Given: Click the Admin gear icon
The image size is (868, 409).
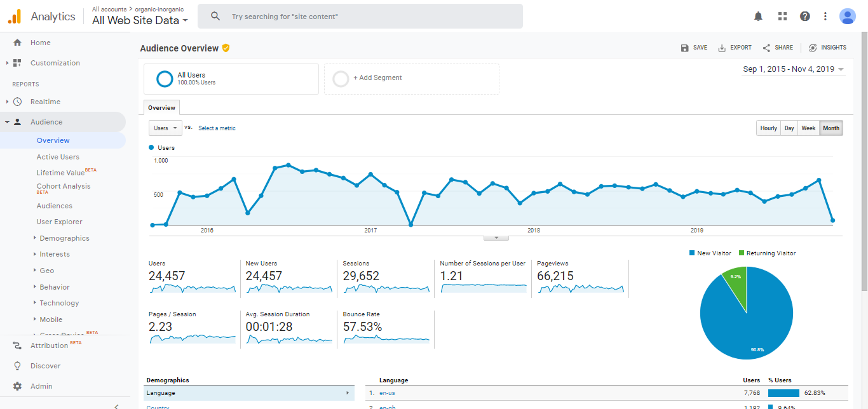Looking at the screenshot, I should click(17, 386).
